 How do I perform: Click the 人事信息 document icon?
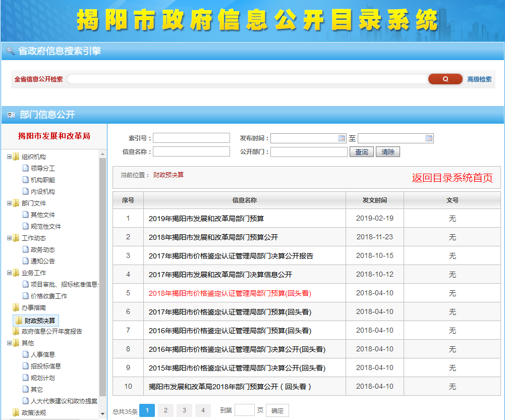(26, 354)
